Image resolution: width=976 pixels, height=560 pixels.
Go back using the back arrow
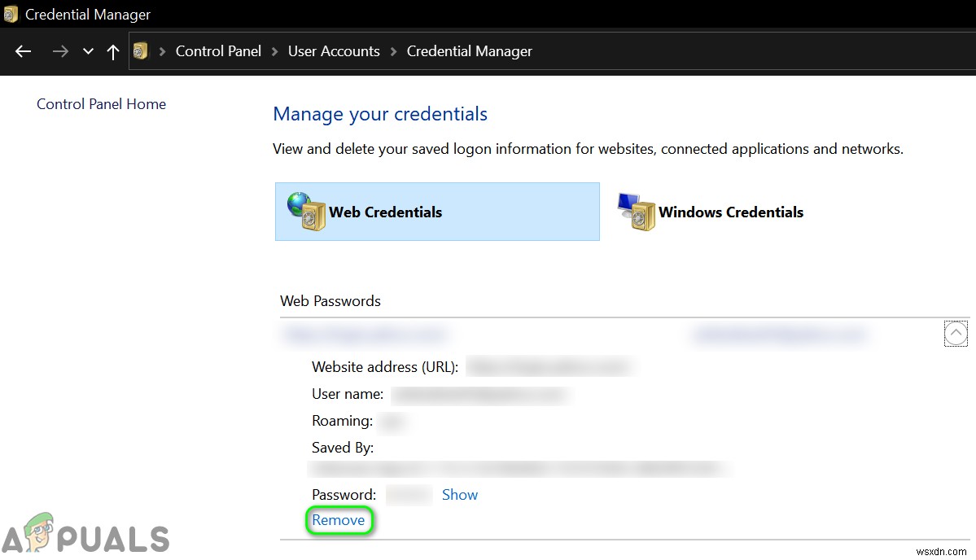(x=23, y=51)
